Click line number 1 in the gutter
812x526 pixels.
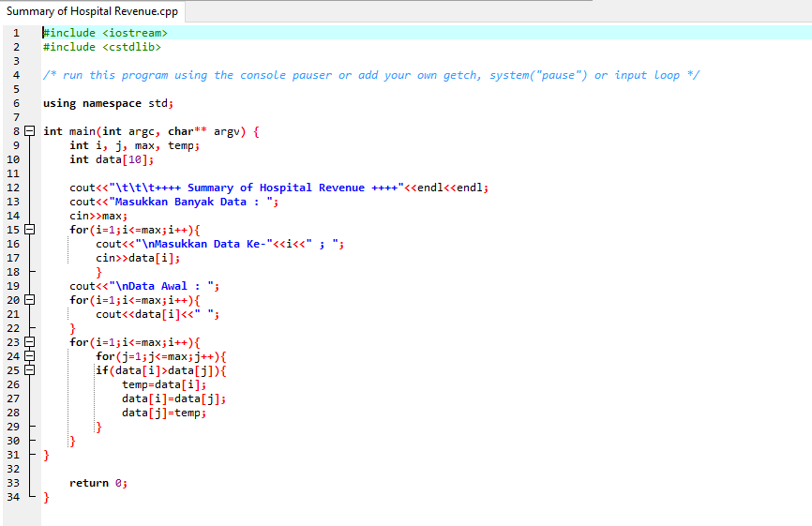(16, 33)
